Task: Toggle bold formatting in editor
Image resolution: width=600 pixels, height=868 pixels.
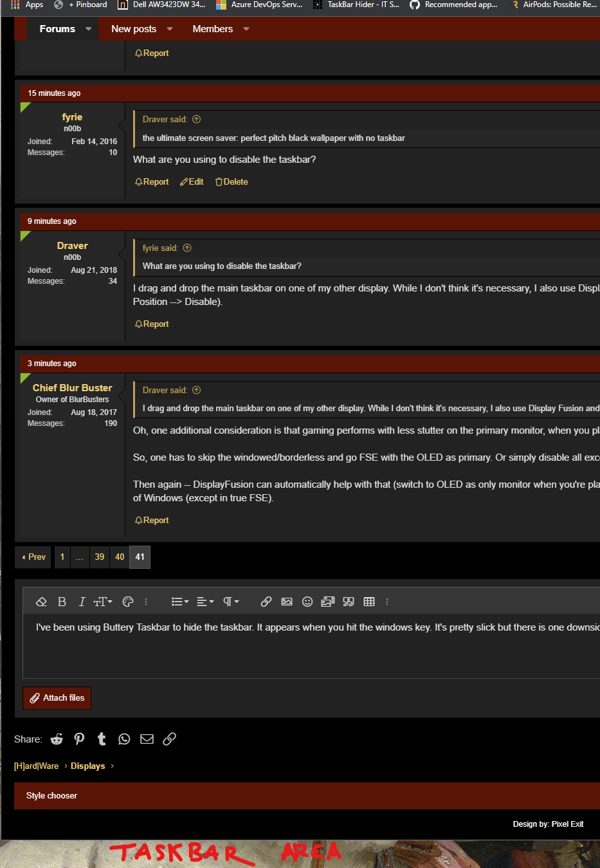Action: tap(62, 602)
